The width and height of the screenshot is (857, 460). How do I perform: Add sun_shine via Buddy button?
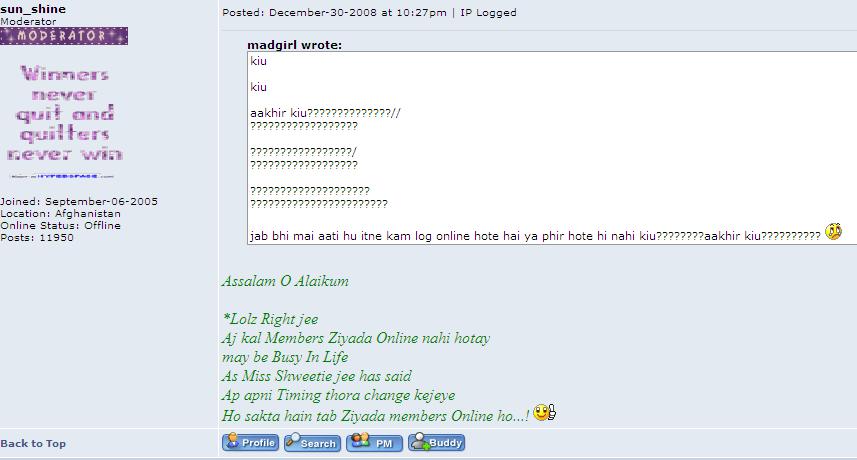pos(436,443)
